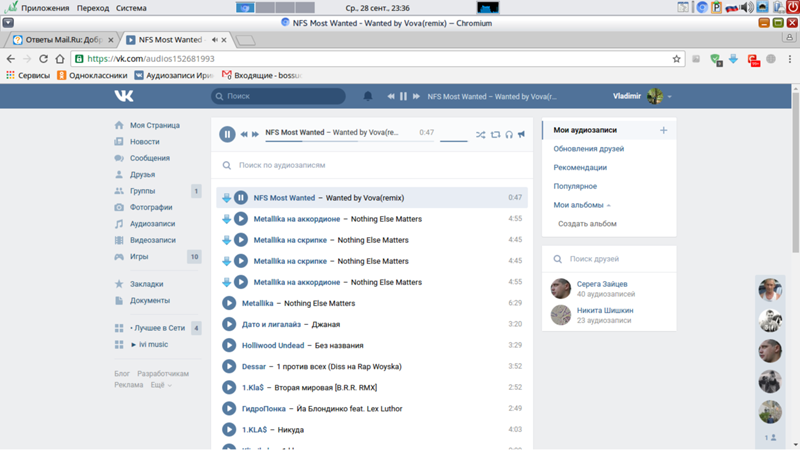Focus the VK header search field

[278, 96]
